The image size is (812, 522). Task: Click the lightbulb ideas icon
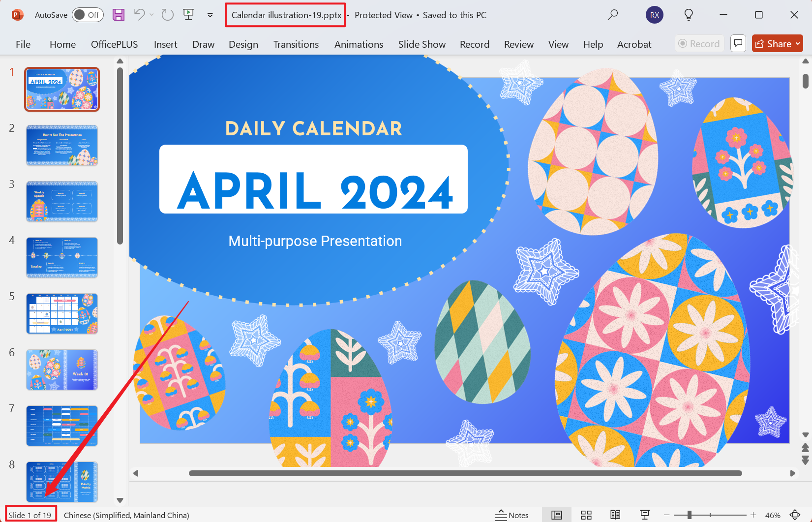tap(689, 15)
